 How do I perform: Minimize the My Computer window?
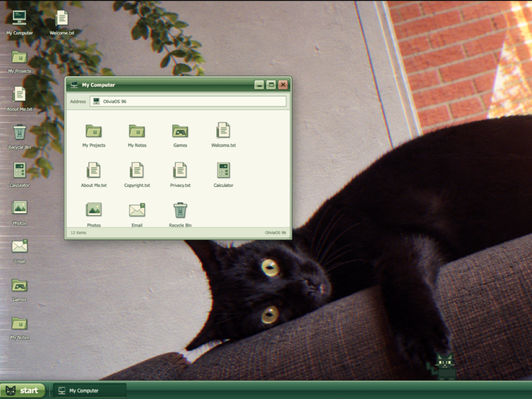coord(259,85)
